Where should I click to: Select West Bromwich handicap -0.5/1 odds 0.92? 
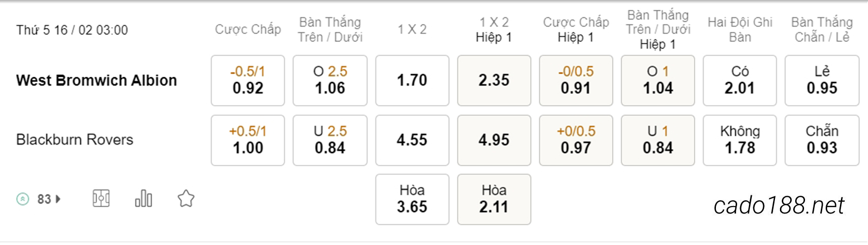pyautogui.click(x=248, y=80)
